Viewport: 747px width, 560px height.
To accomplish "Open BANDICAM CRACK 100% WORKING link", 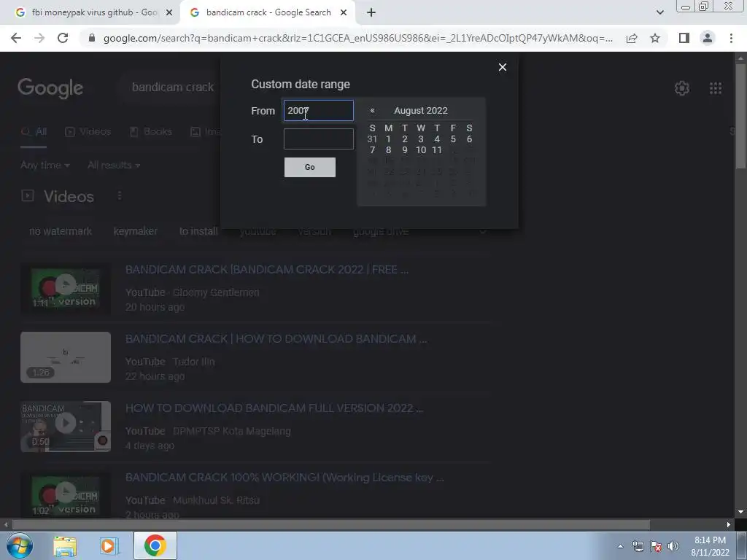I will [x=285, y=478].
